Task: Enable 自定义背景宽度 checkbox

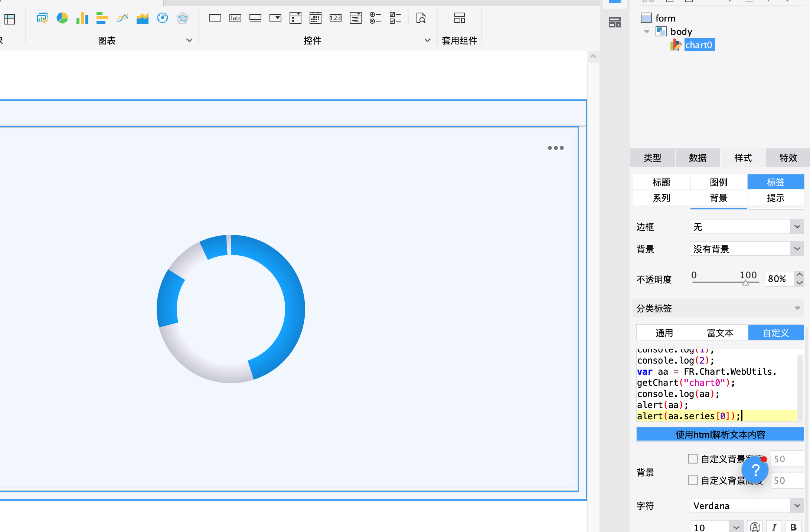Action: (693, 459)
